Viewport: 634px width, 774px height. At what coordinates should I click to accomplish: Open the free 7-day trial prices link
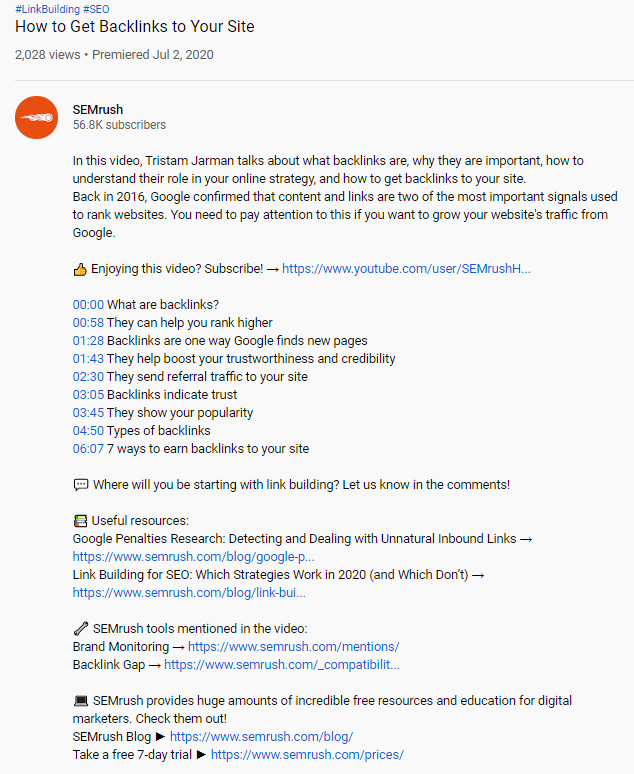(x=307, y=755)
